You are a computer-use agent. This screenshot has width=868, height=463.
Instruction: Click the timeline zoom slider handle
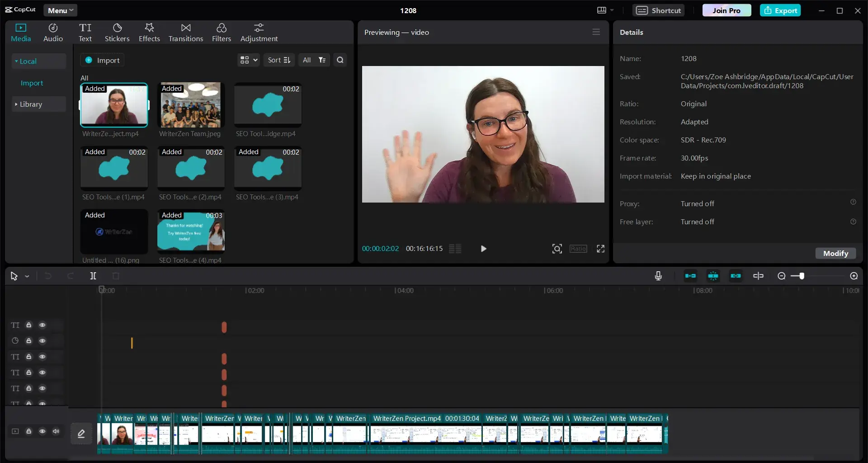tap(802, 276)
